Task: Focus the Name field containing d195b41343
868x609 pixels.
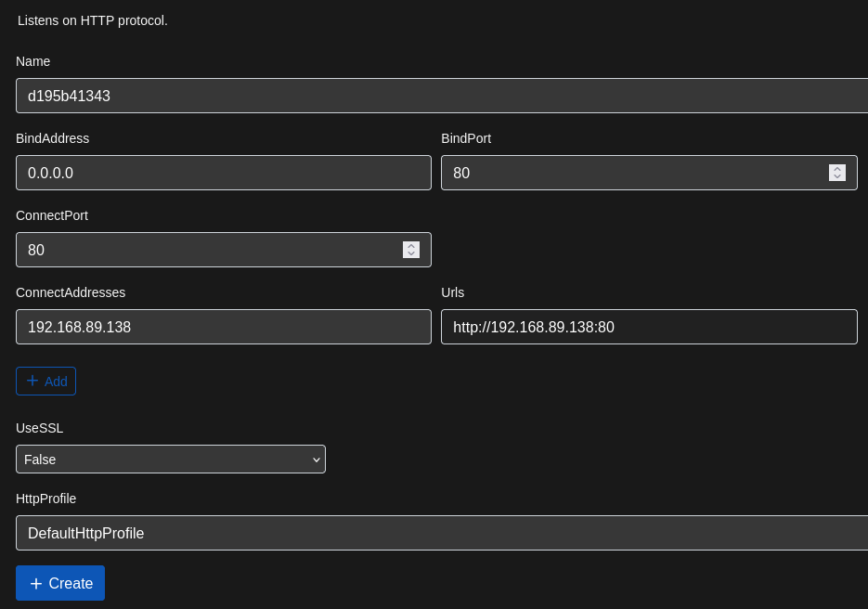Action: 441,96
